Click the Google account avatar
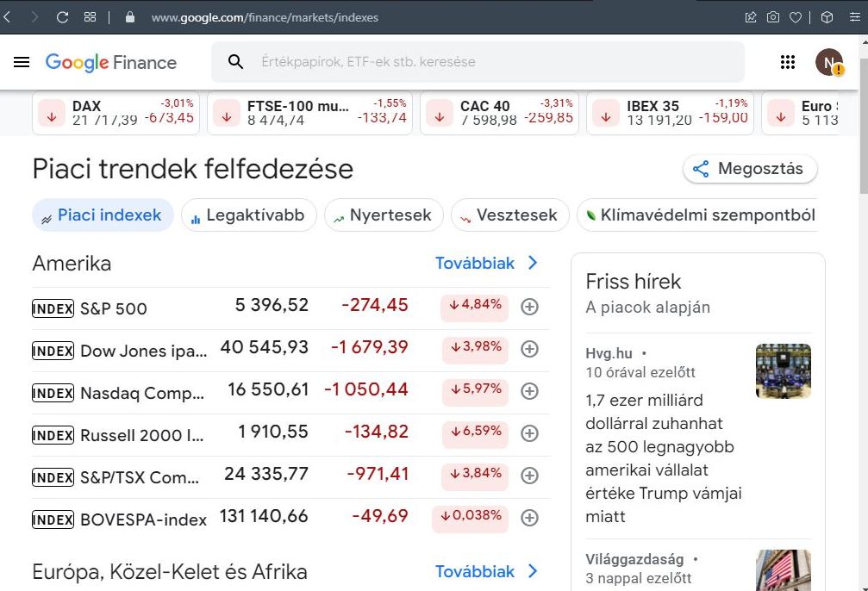 (828, 62)
